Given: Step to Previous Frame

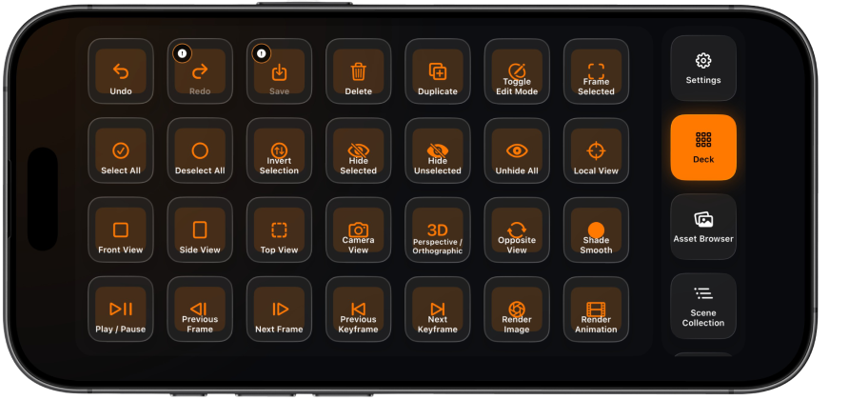Looking at the screenshot, I should 200,309.
